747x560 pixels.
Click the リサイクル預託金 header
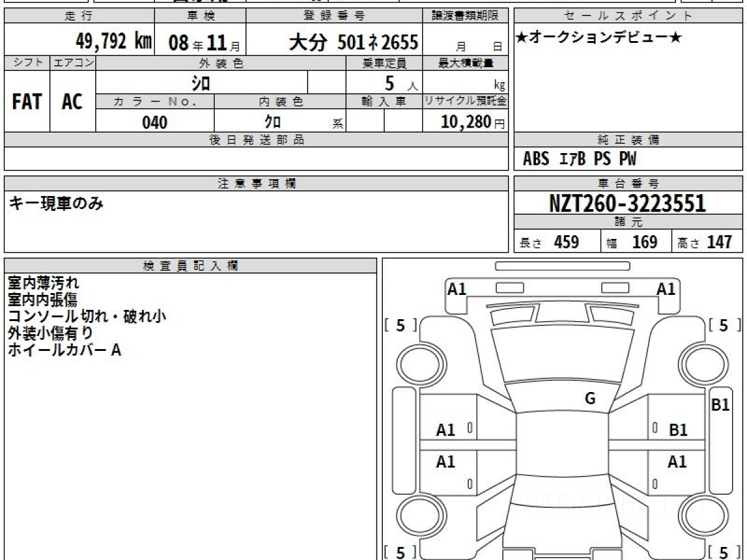tap(466, 101)
